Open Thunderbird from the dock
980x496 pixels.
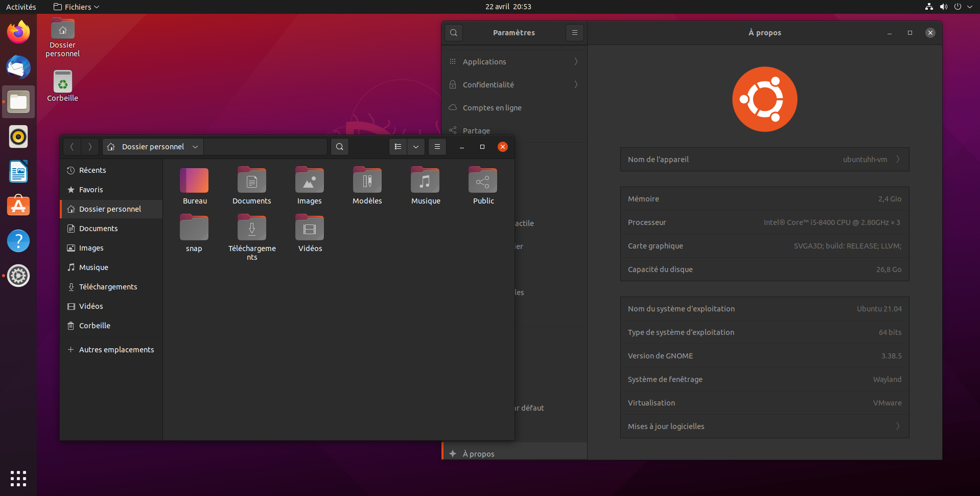pyautogui.click(x=18, y=67)
